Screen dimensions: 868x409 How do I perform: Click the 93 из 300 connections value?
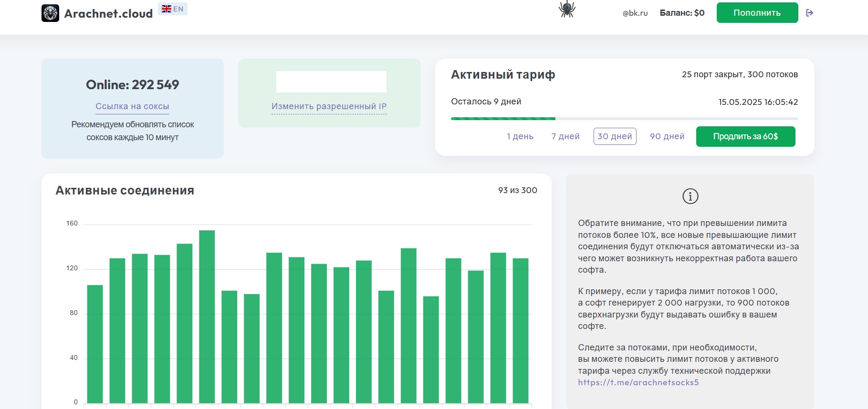[518, 190]
